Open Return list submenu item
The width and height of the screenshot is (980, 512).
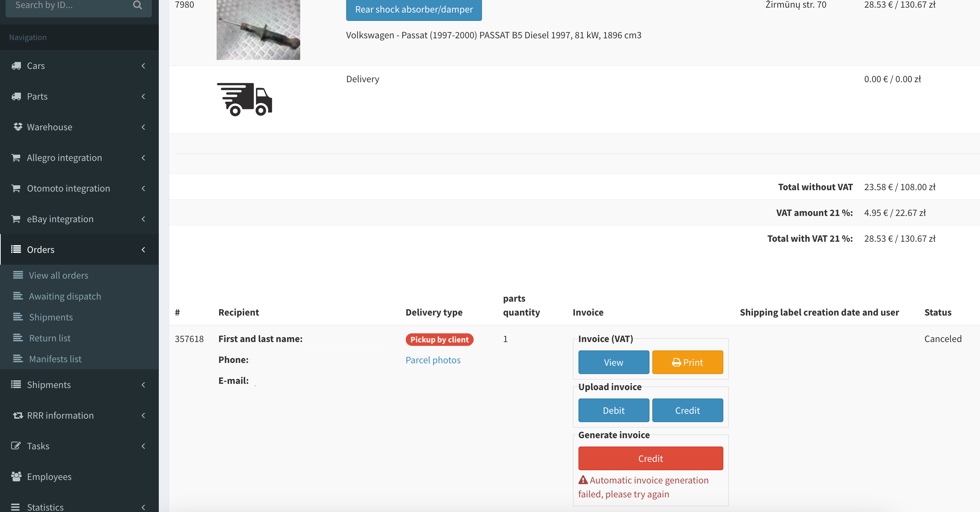(49, 338)
